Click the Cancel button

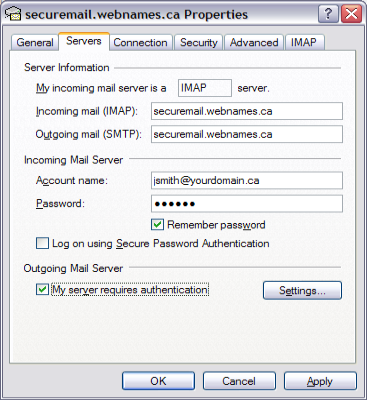tap(239, 381)
